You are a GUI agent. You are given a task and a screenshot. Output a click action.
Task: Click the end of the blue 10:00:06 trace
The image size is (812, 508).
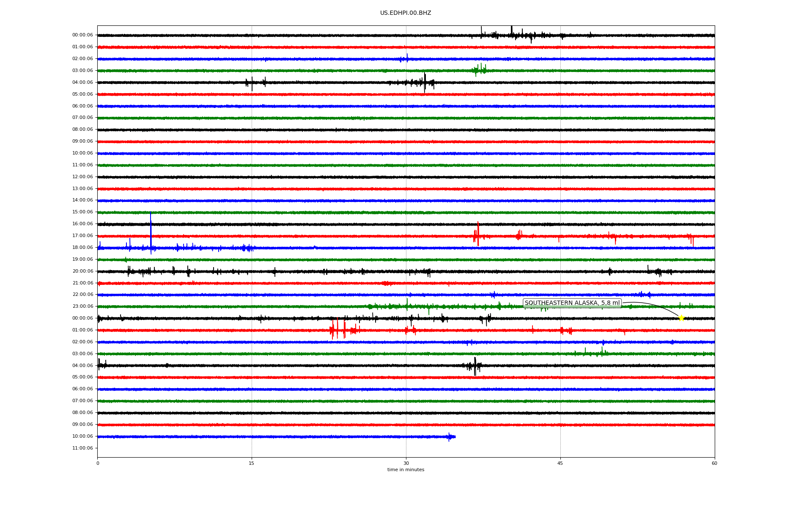[454, 436]
